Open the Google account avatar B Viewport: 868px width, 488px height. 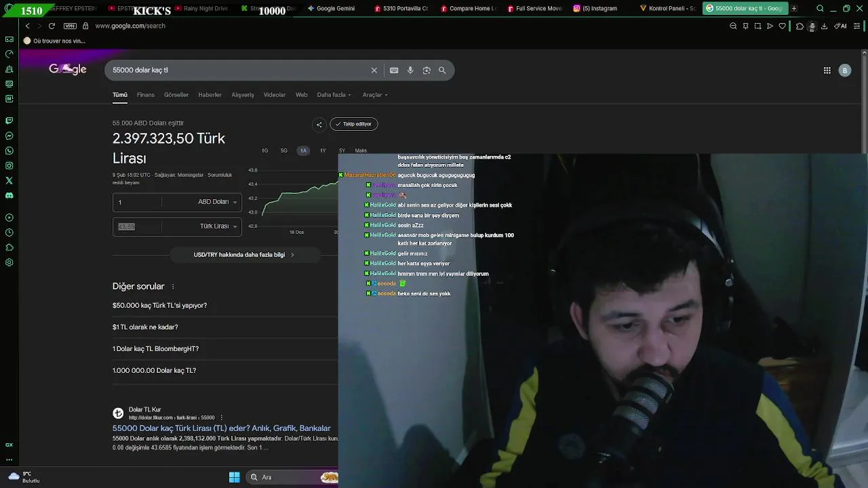844,70
